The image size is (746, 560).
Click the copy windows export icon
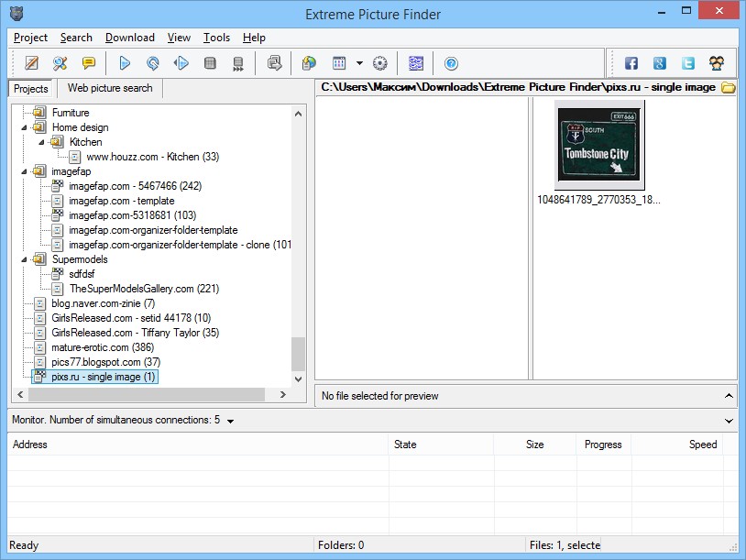pos(275,63)
